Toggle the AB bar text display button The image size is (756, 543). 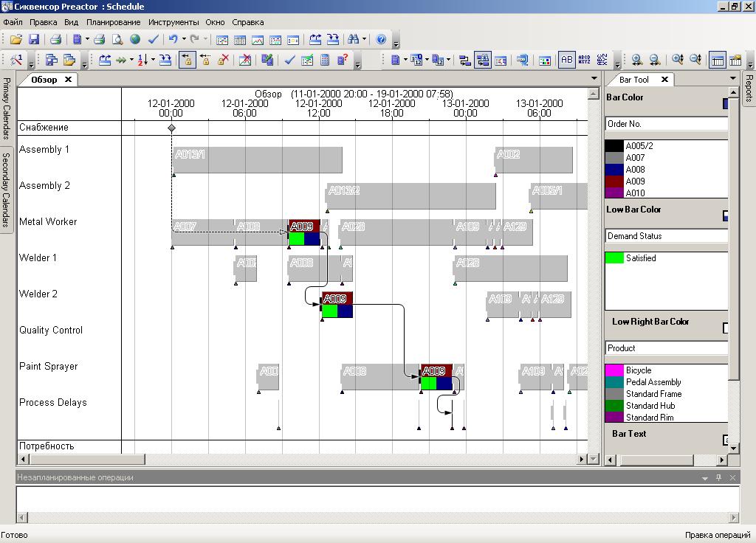(x=566, y=60)
